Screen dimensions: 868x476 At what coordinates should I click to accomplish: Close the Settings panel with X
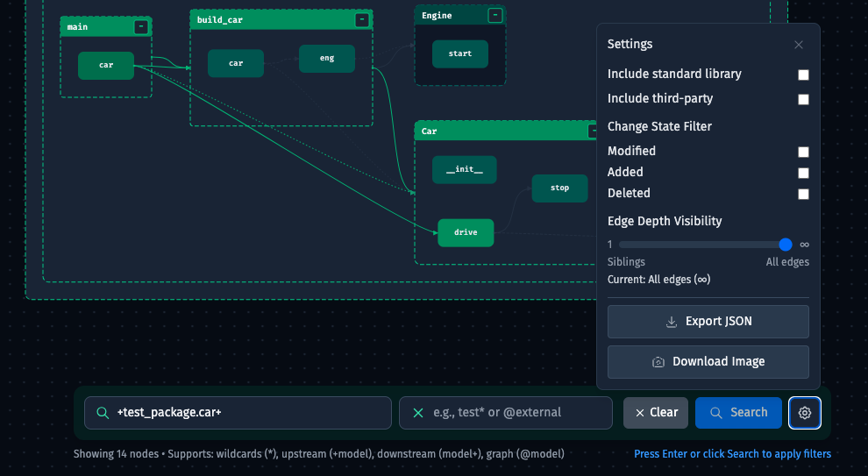[798, 45]
